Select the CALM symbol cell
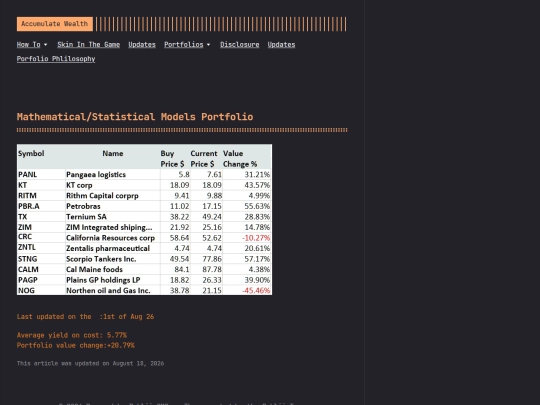 [41, 269]
